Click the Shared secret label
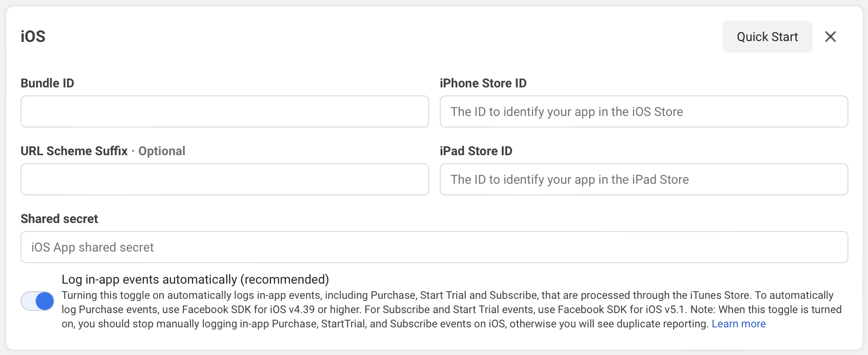This screenshot has height=355, width=868. 59,219
